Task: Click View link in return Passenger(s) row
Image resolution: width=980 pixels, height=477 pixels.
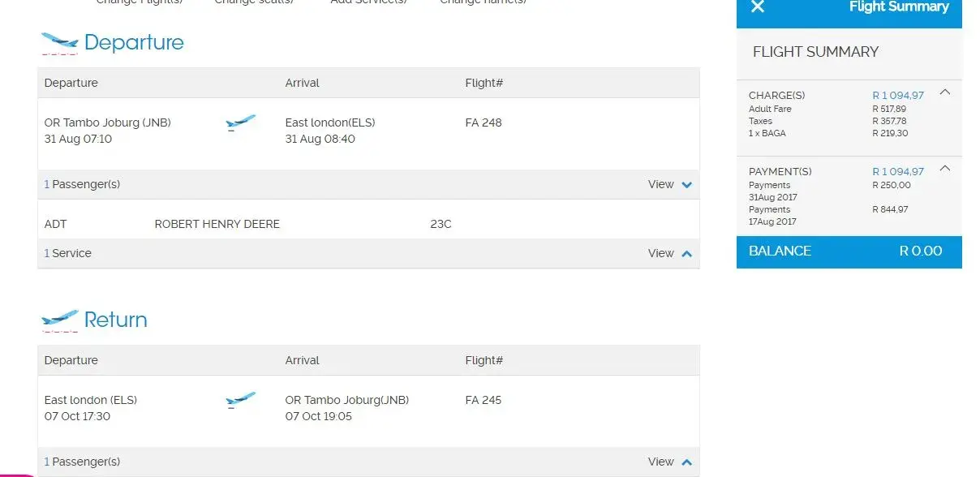Action: [x=660, y=462]
